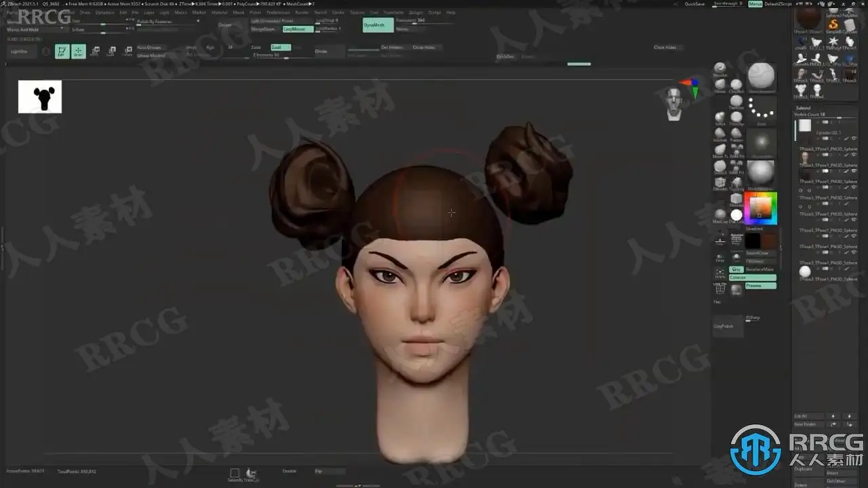Image resolution: width=868 pixels, height=488 pixels.
Task: Open the Texture menu
Action: click(x=357, y=12)
